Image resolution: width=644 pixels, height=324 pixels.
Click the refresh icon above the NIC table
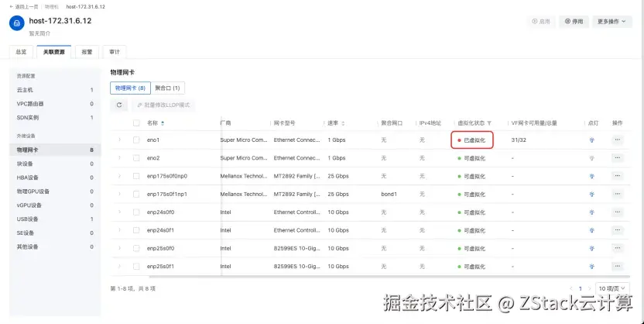[x=119, y=105]
